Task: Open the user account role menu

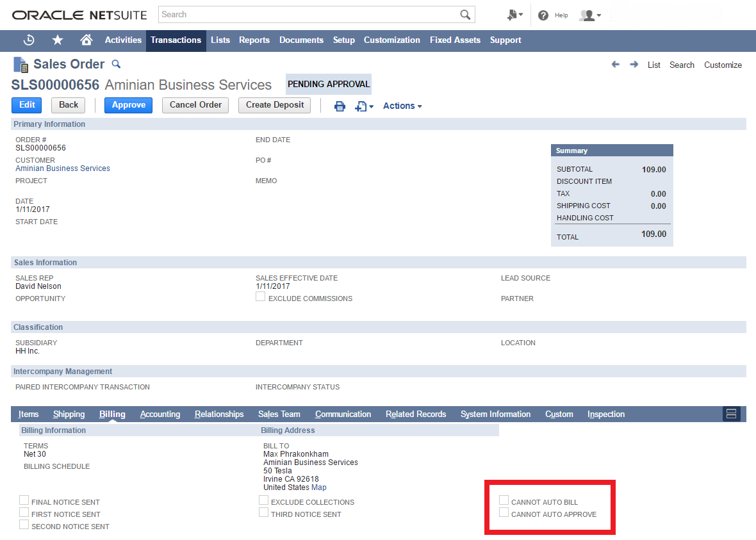Action: tap(590, 15)
